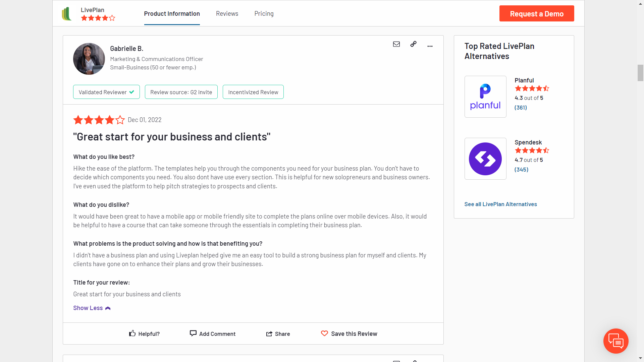Click the LivePlan logo icon
This screenshot has width=644, height=362.
coord(67,14)
